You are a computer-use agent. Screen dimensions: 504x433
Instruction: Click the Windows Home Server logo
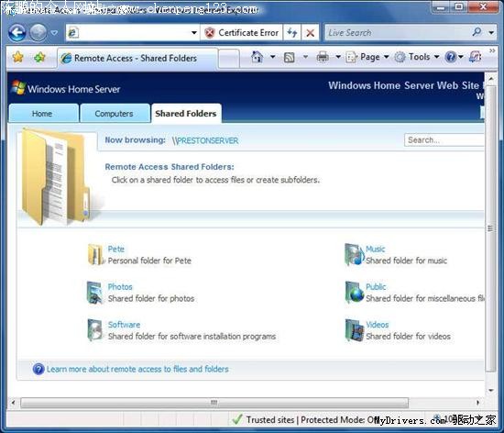click(x=66, y=88)
